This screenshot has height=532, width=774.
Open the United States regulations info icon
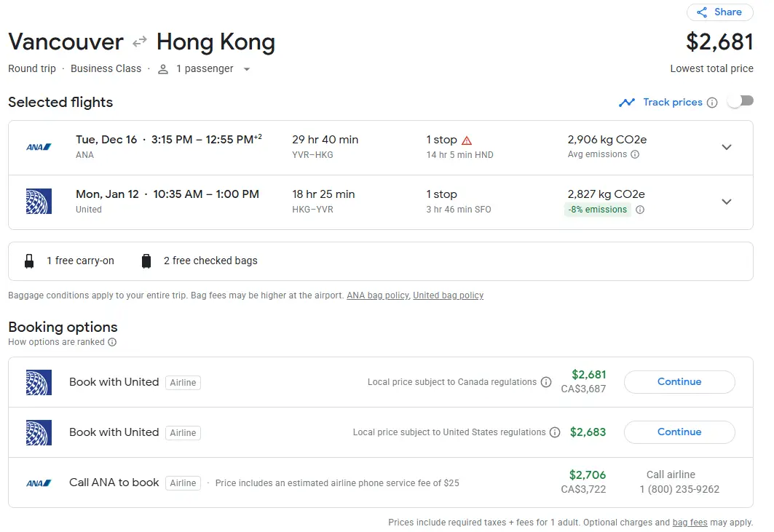click(555, 433)
